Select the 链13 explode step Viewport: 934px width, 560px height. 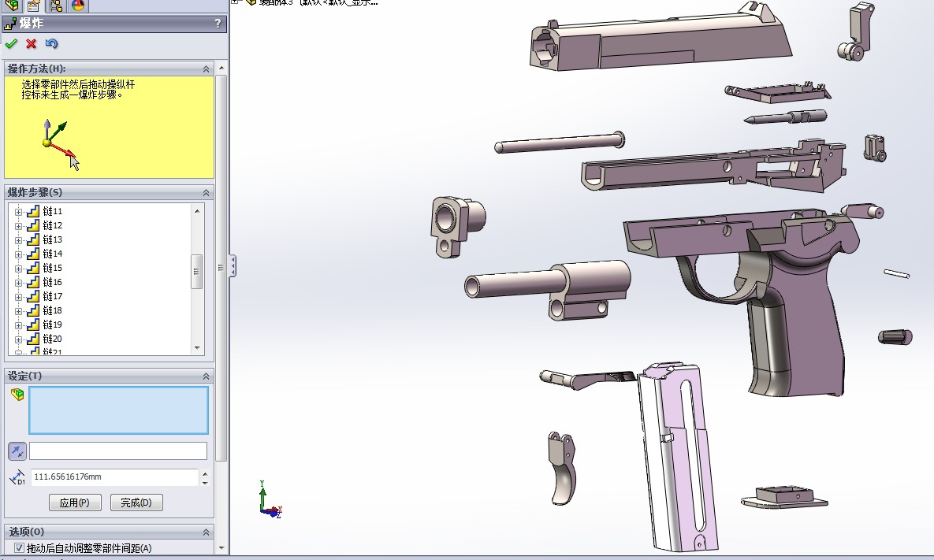(53, 239)
